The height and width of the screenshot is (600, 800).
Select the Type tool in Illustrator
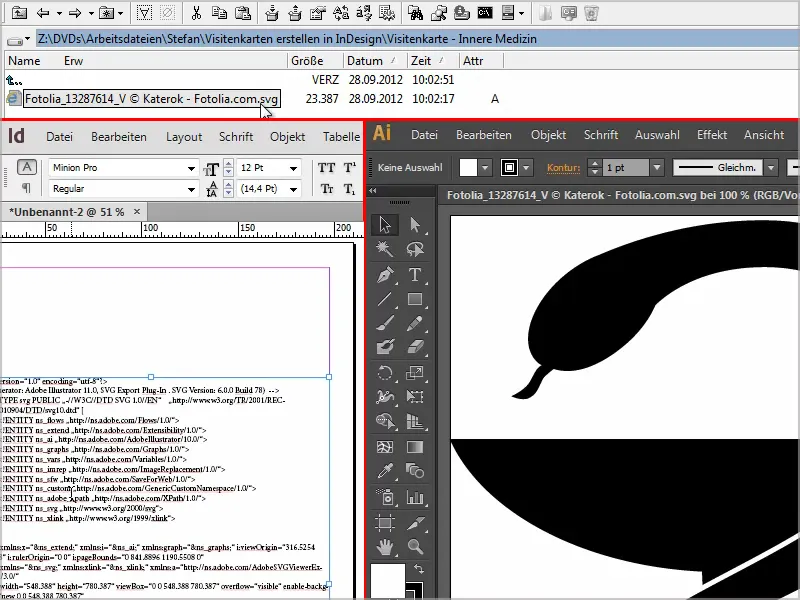coord(415,274)
